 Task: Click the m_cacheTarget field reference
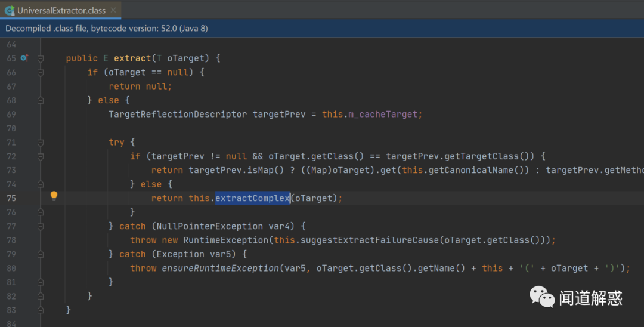(383, 114)
